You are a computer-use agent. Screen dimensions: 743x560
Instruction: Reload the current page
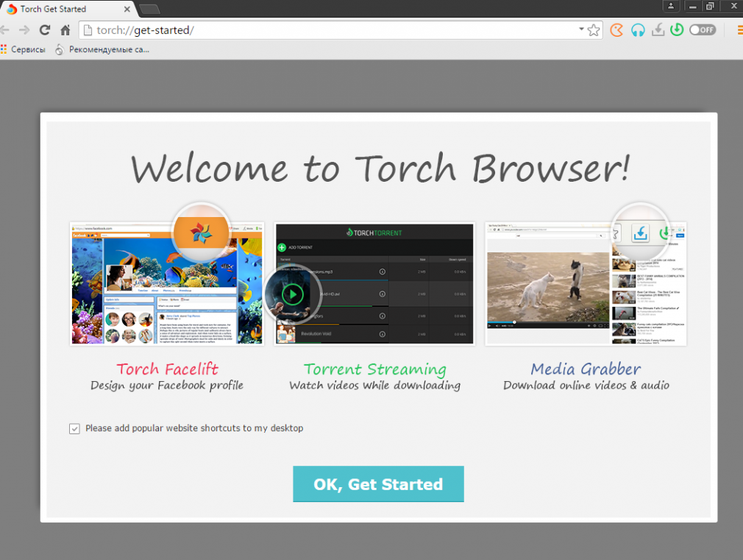coord(45,30)
